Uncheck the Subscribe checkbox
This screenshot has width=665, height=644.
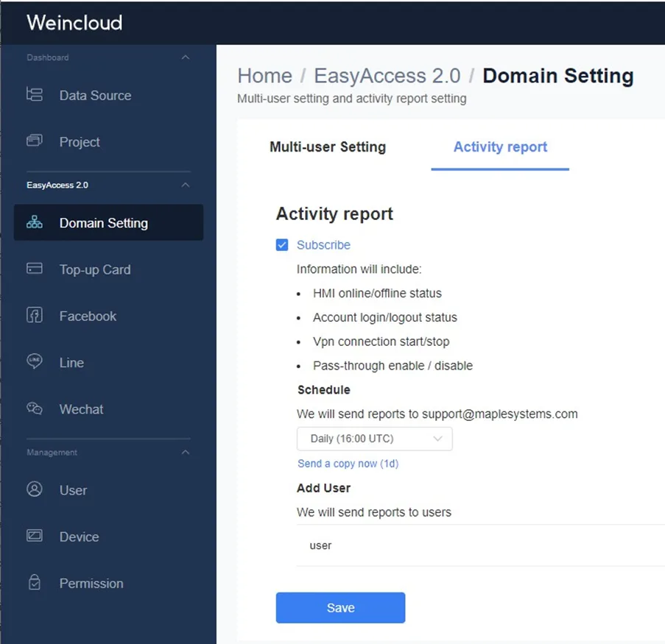click(282, 244)
